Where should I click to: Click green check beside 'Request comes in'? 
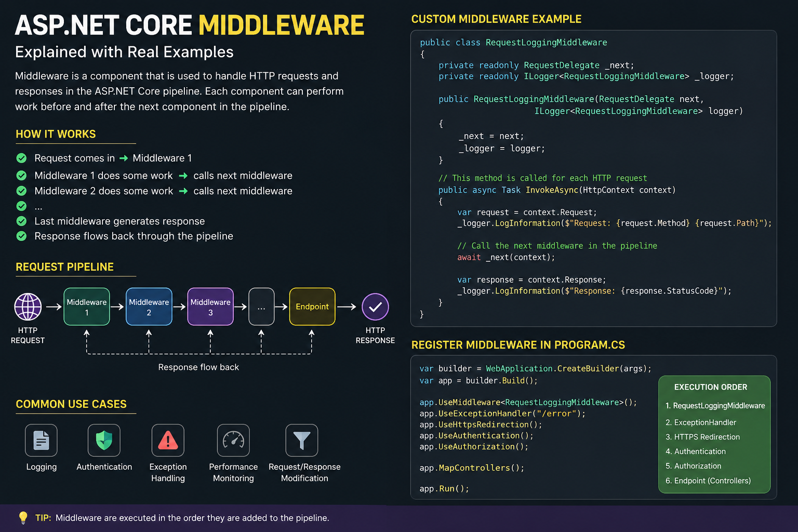(21, 158)
